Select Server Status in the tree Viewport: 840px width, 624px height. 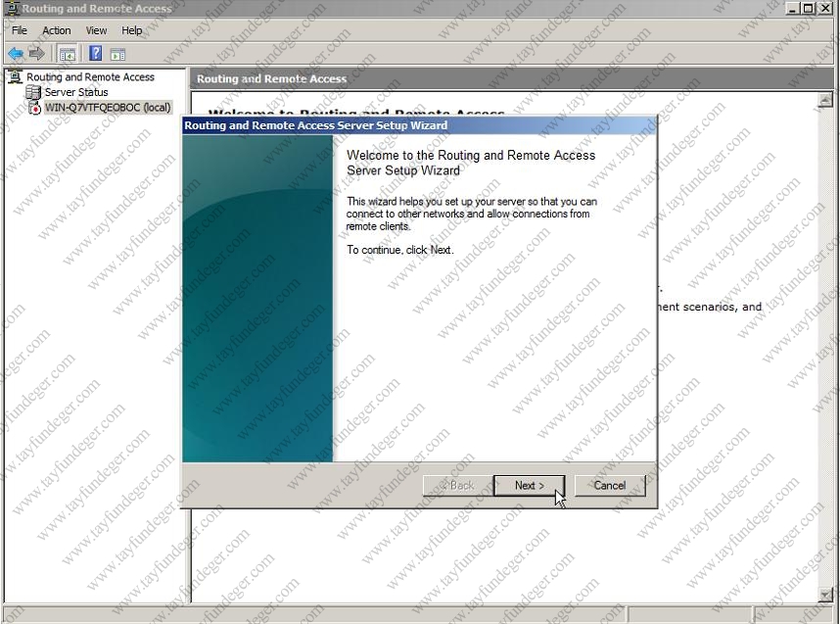(x=76, y=92)
